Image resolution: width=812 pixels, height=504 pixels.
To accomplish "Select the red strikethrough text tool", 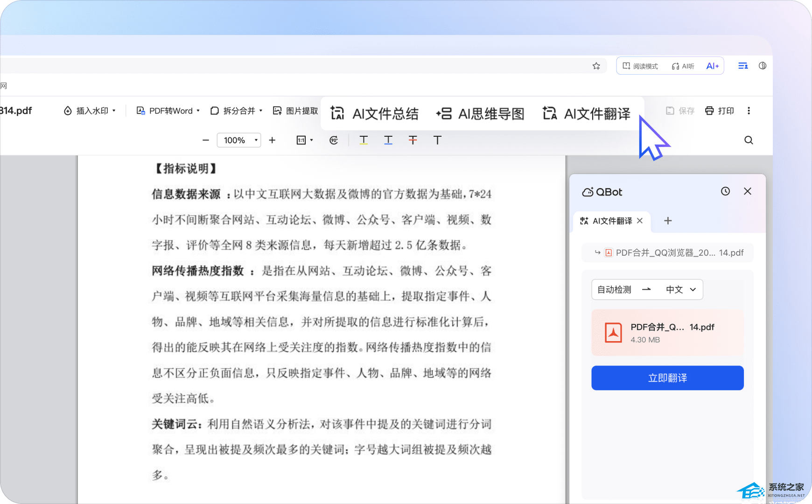I will pos(413,140).
